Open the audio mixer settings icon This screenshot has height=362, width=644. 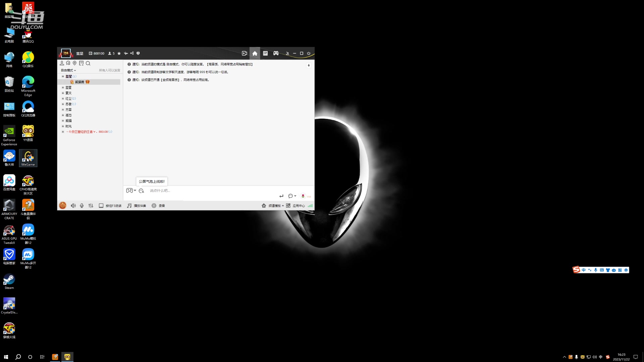[x=91, y=205]
